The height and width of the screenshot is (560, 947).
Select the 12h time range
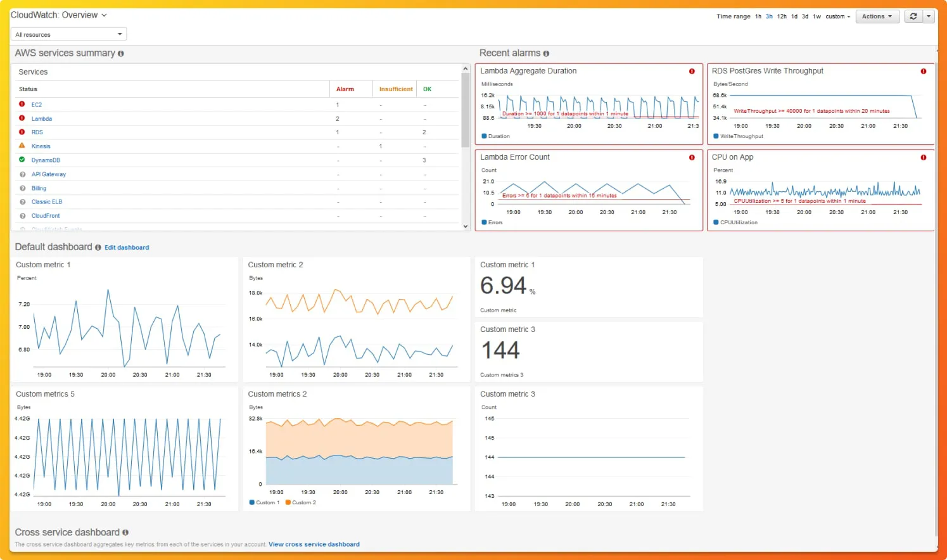[x=782, y=16]
